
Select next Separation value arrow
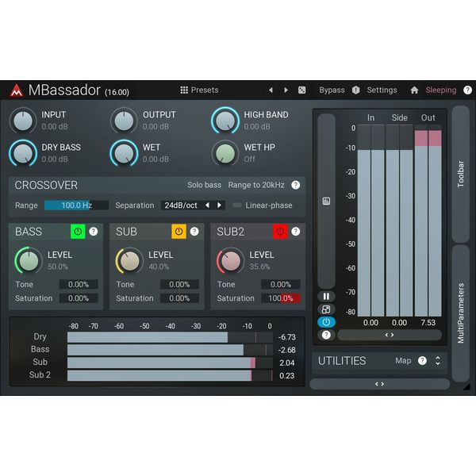[219, 205]
